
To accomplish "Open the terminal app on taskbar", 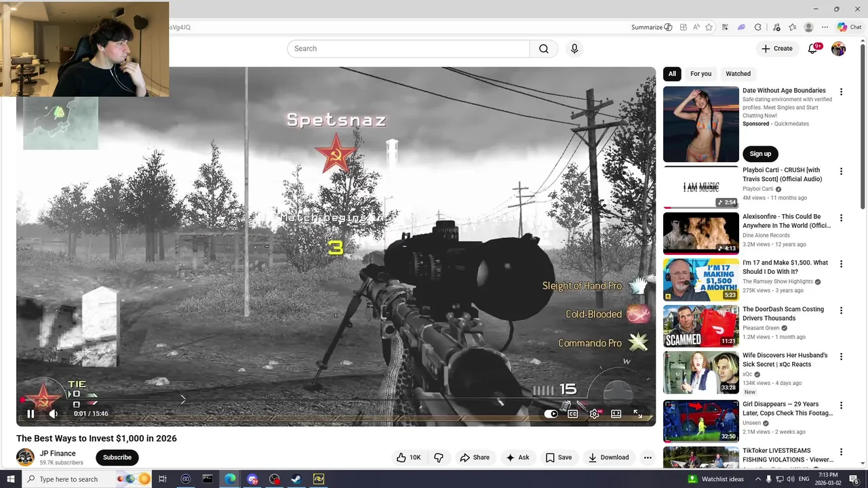I will pos(208,479).
